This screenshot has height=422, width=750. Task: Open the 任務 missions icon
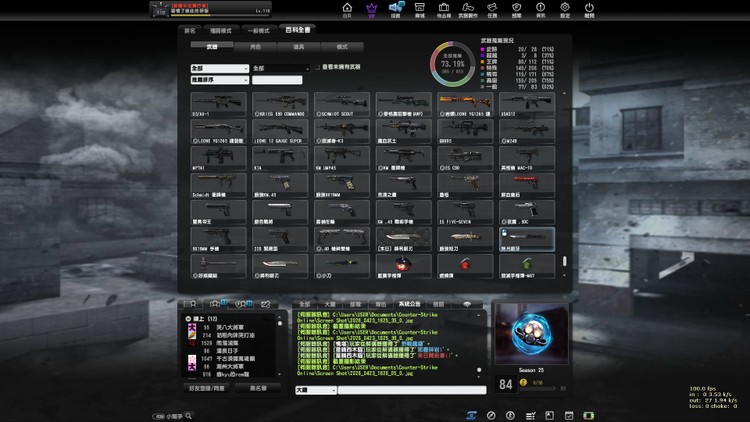point(492,9)
